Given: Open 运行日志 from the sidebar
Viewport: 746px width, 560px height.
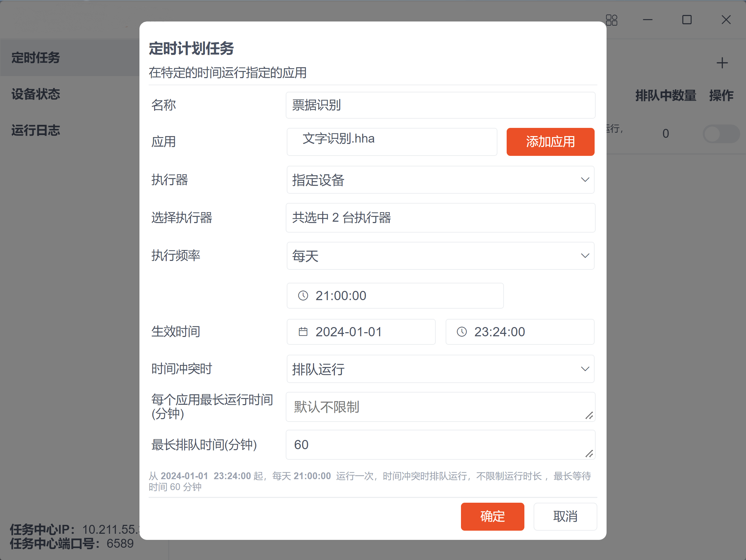Looking at the screenshot, I should coord(36,130).
